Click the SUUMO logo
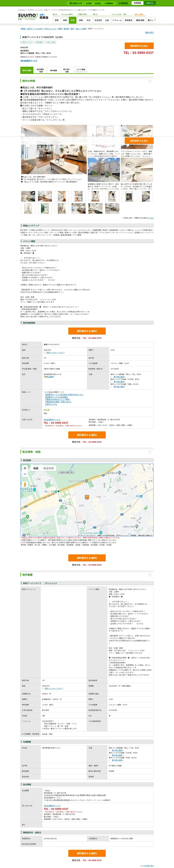This screenshot has width=174, height=868. [x=28, y=16]
